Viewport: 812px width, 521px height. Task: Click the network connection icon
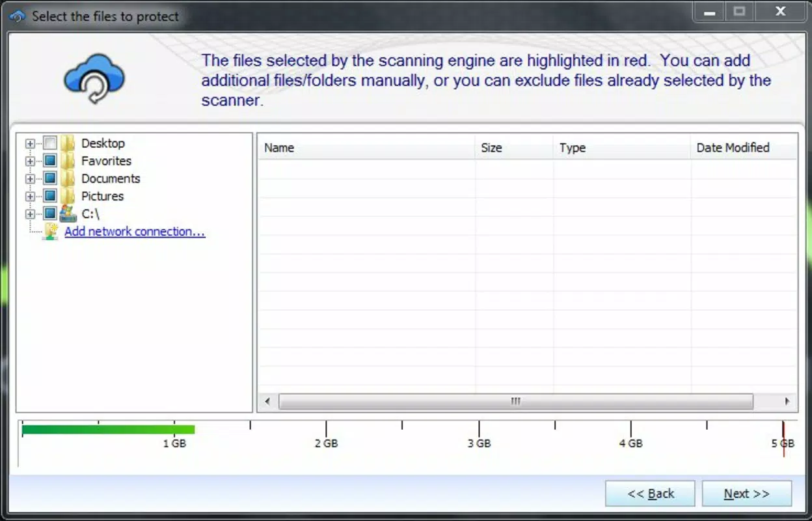click(50, 232)
